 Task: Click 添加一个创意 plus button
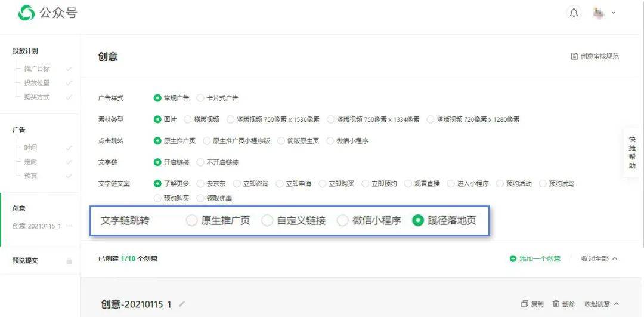click(x=535, y=258)
